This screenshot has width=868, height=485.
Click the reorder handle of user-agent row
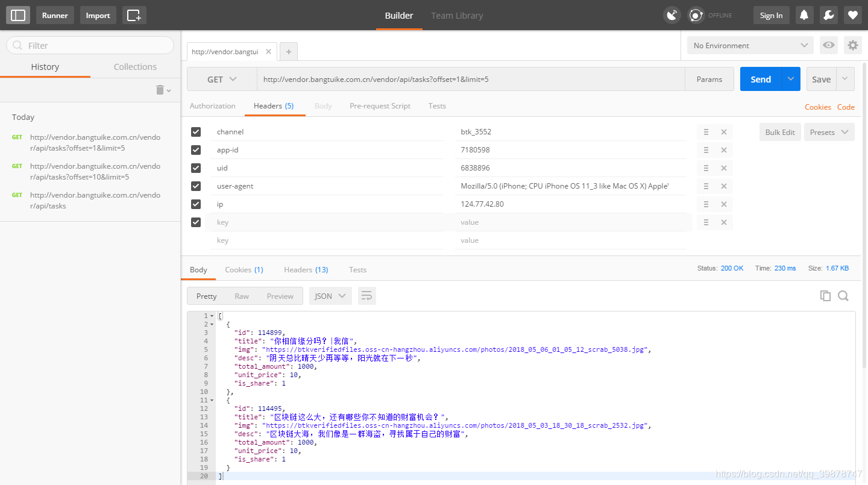706,186
